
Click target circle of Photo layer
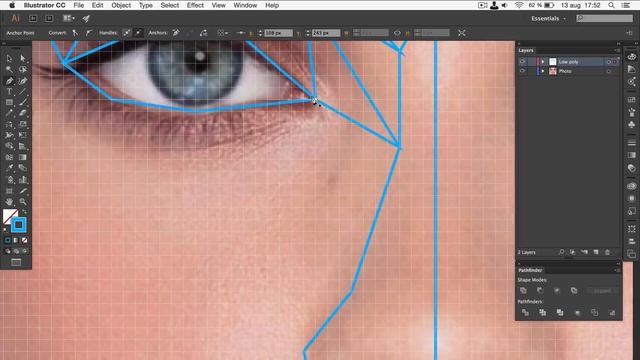pyautogui.click(x=608, y=71)
